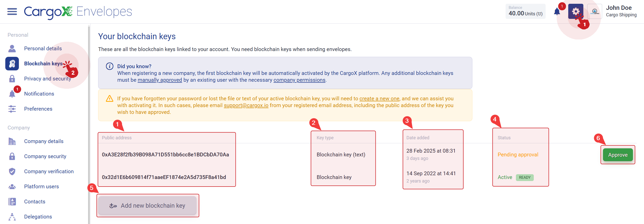Open Company security section

(45, 156)
